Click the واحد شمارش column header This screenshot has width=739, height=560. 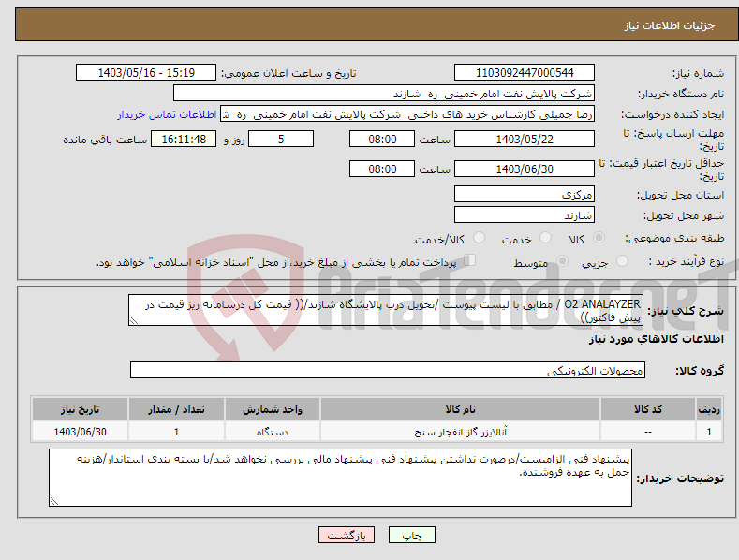point(273,409)
